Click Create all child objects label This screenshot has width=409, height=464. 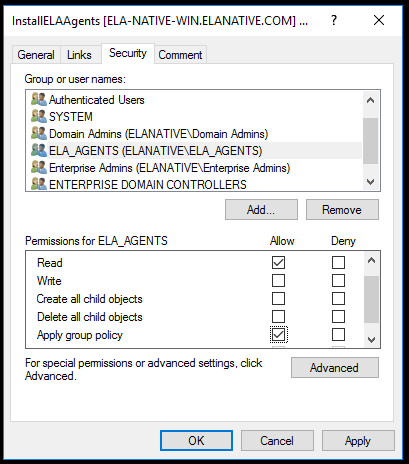tap(90, 299)
